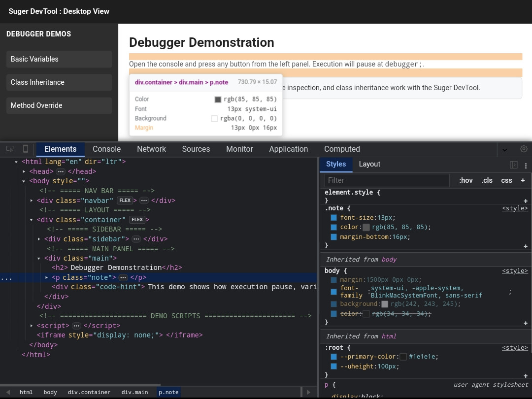
Task: Expand the p.note element node
Action: click(x=46, y=277)
